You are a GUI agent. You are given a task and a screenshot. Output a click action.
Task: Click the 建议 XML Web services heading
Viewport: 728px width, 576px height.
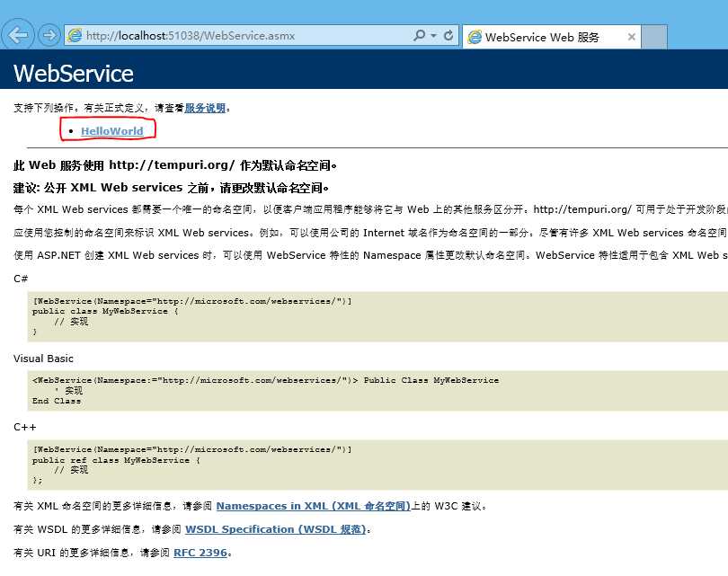coord(171,188)
